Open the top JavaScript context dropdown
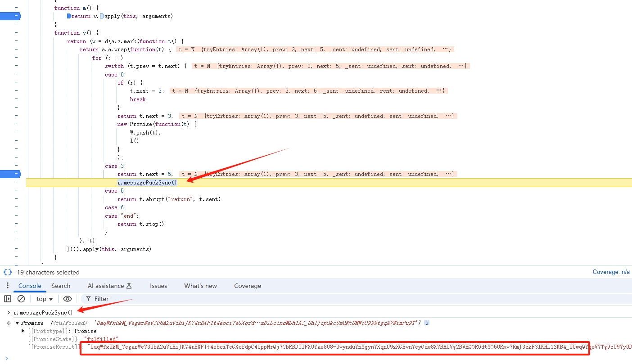The height and width of the screenshot is (364, 632). (x=45, y=299)
